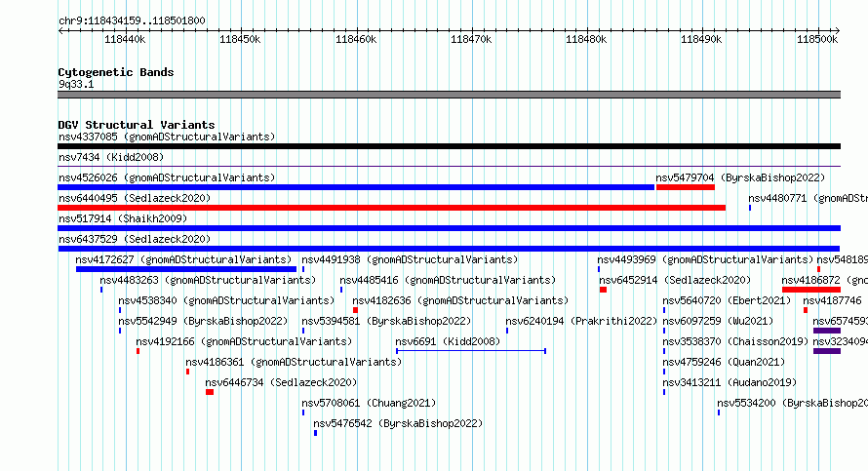Open the nsv4186872 variant label
868x471 pixels.
(824, 280)
